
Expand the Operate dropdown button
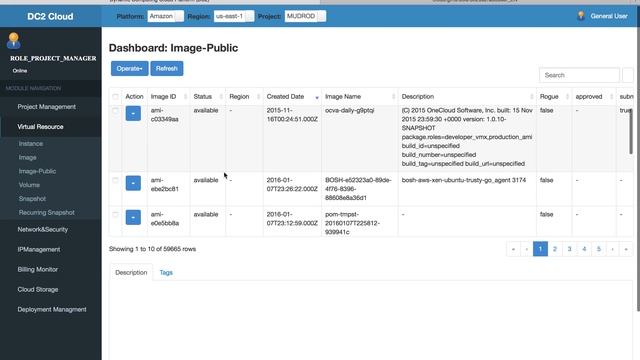[x=129, y=69]
